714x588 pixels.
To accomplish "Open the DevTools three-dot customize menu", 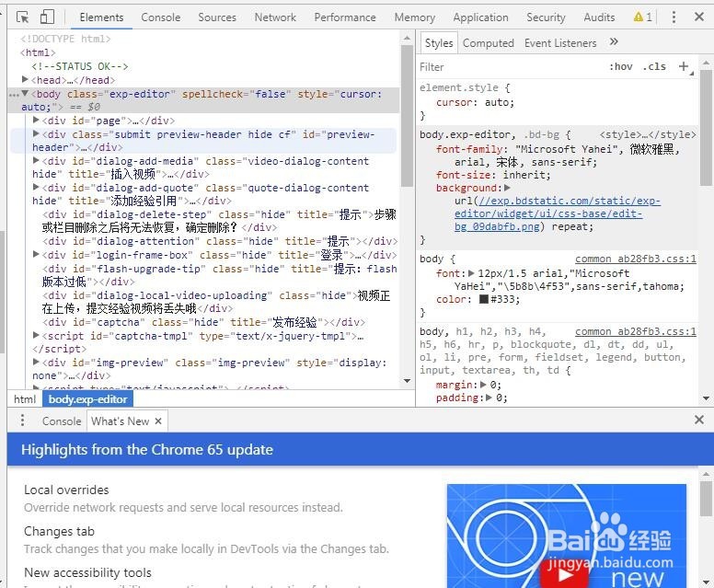I will pyautogui.click(x=674, y=17).
